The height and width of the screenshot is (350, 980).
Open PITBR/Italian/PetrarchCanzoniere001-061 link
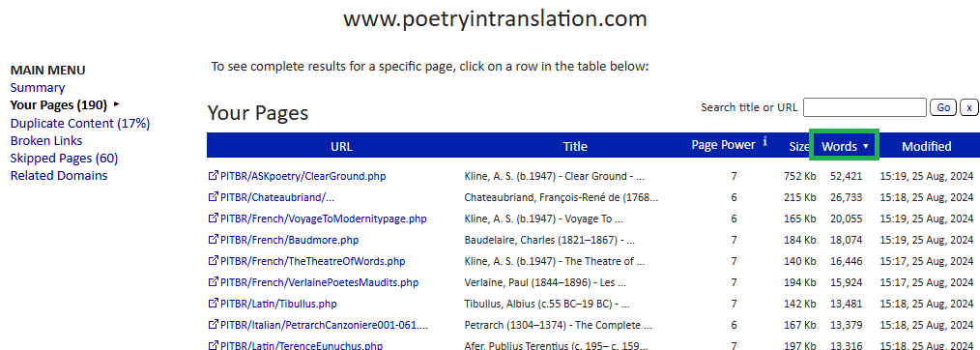(x=325, y=325)
